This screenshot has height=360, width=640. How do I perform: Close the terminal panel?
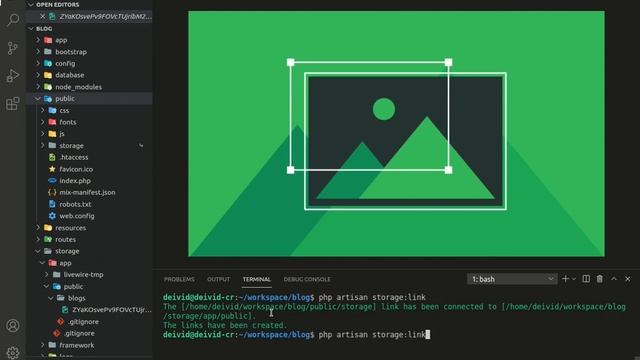click(627, 279)
